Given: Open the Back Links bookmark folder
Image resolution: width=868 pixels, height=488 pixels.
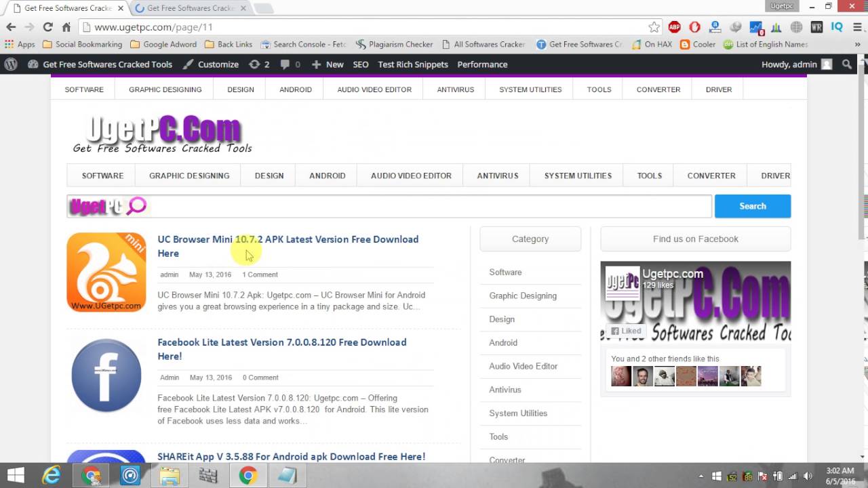Looking at the screenshot, I should (x=229, y=44).
